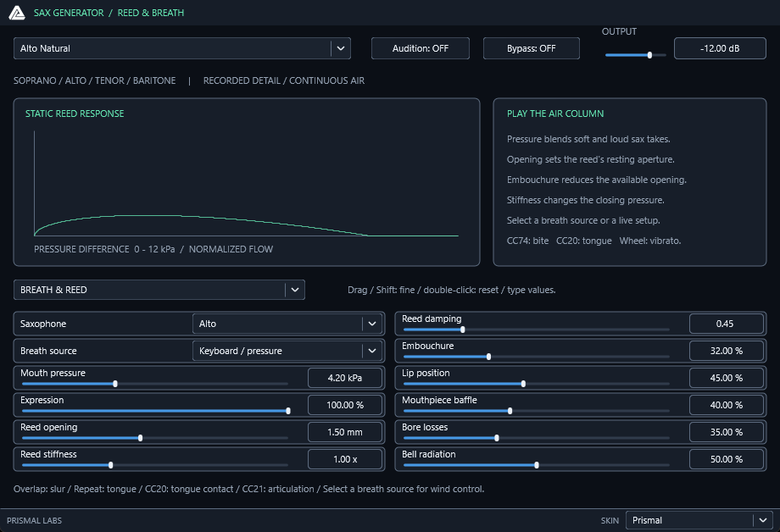Image resolution: width=780 pixels, height=532 pixels.
Task: Click the 40.00 % Mouthpiece baffle value
Action: click(x=727, y=405)
